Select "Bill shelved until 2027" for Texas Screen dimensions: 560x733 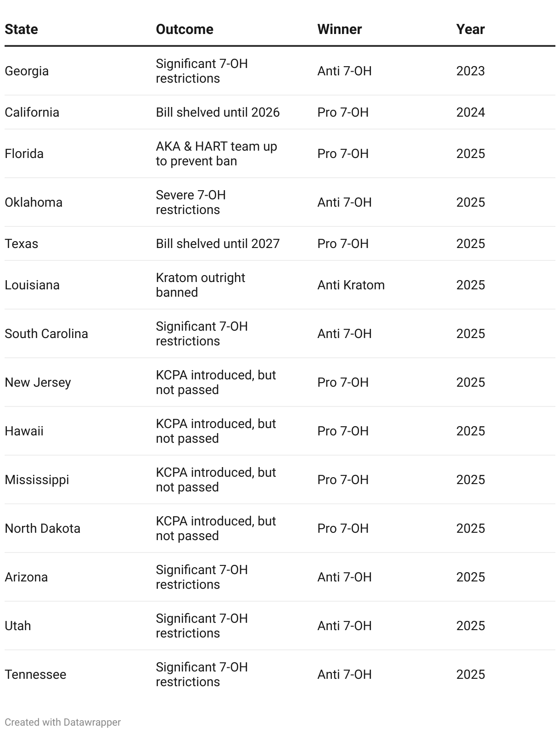click(x=218, y=244)
